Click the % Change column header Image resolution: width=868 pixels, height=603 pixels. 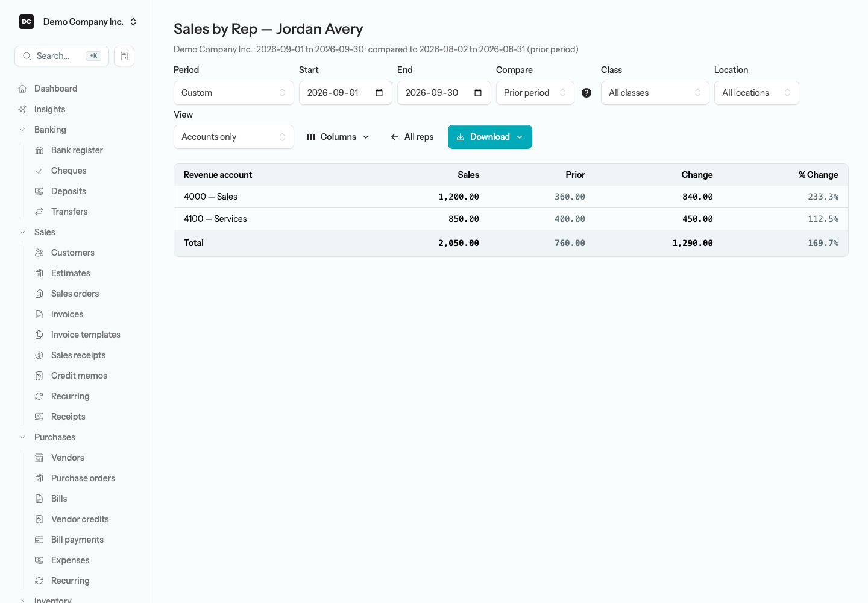(819, 175)
